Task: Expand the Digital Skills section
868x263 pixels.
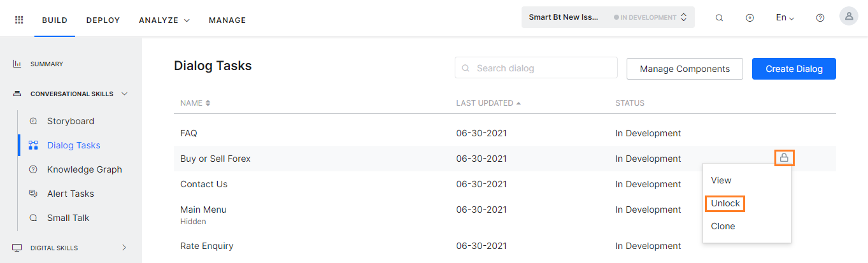Action: click(x=124, y=248)
